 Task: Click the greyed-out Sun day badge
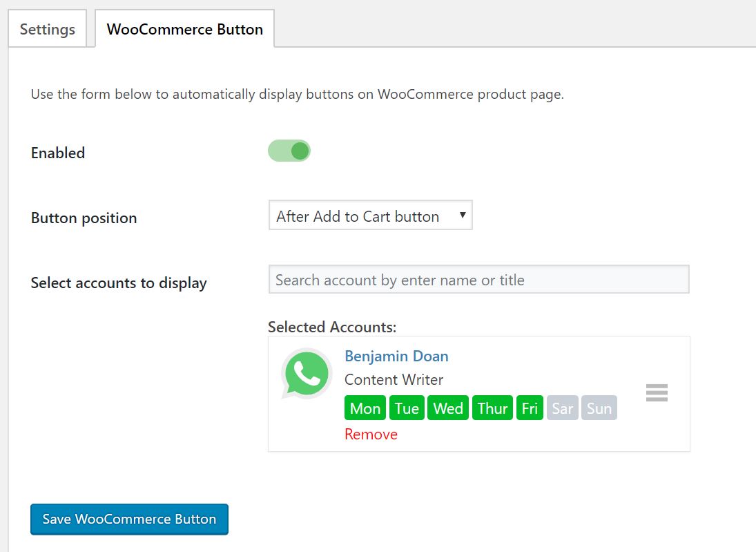pos(599,408)
